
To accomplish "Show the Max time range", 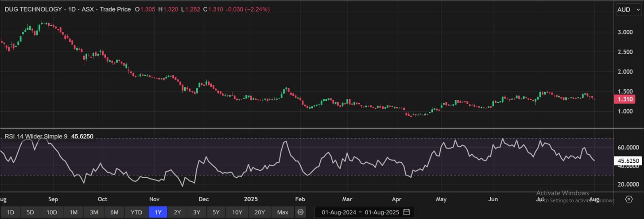I will click(283, 212).
